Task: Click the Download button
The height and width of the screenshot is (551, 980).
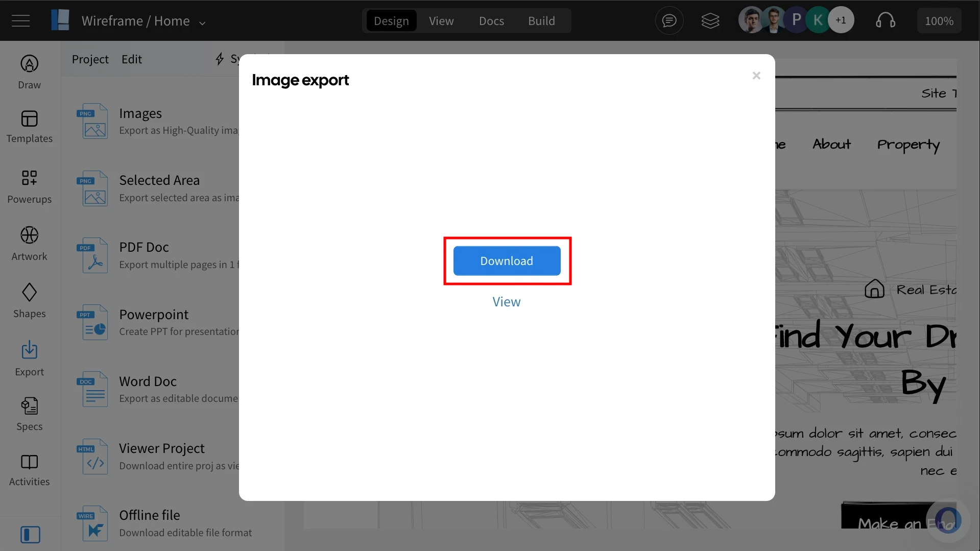Action: 506,260
